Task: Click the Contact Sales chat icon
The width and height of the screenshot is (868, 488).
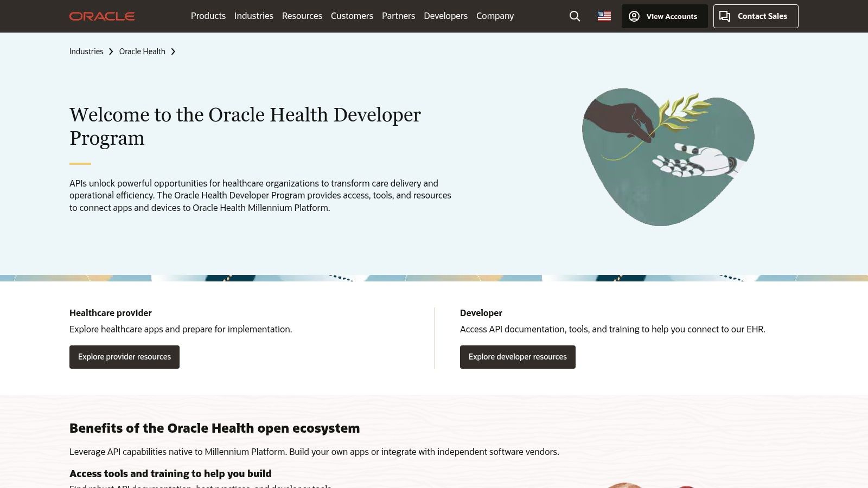Action: [x=725, y=16]
